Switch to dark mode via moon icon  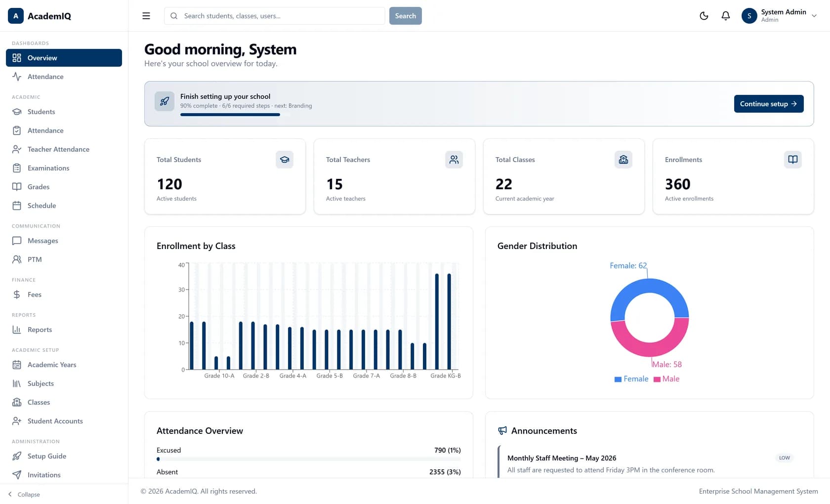coord(704,16)
